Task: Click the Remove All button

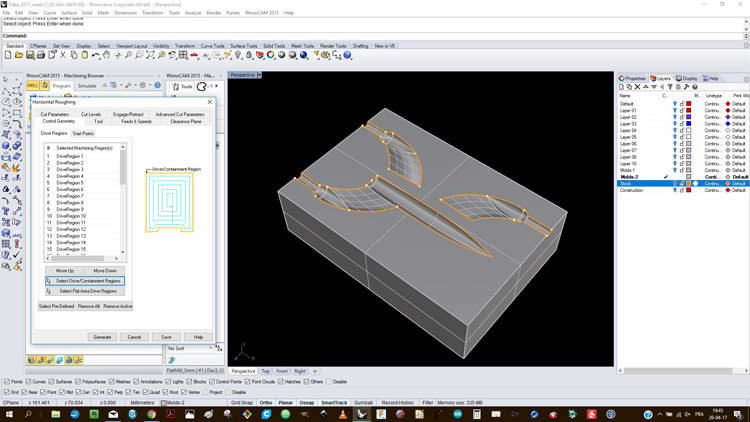Action: coord(89,306)
